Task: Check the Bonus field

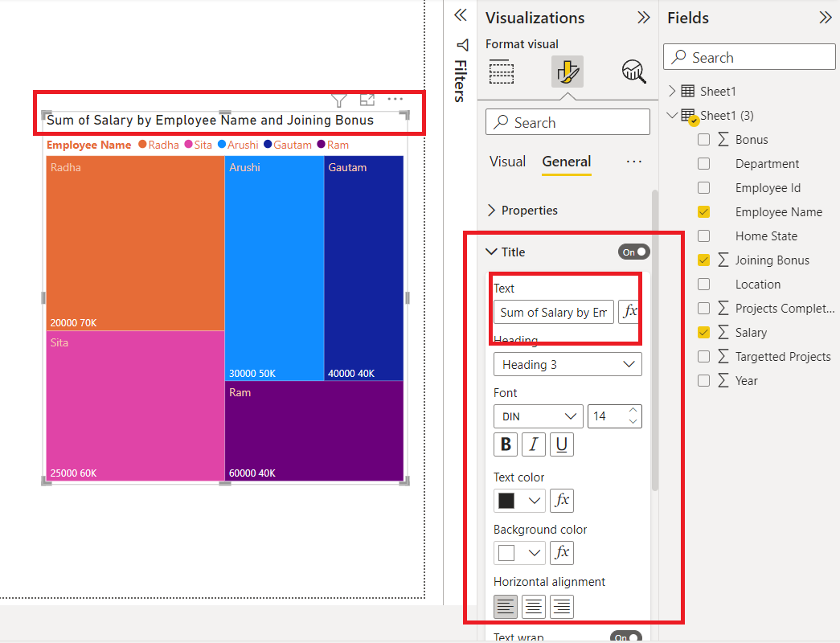Action: click(x=704, y=140)
